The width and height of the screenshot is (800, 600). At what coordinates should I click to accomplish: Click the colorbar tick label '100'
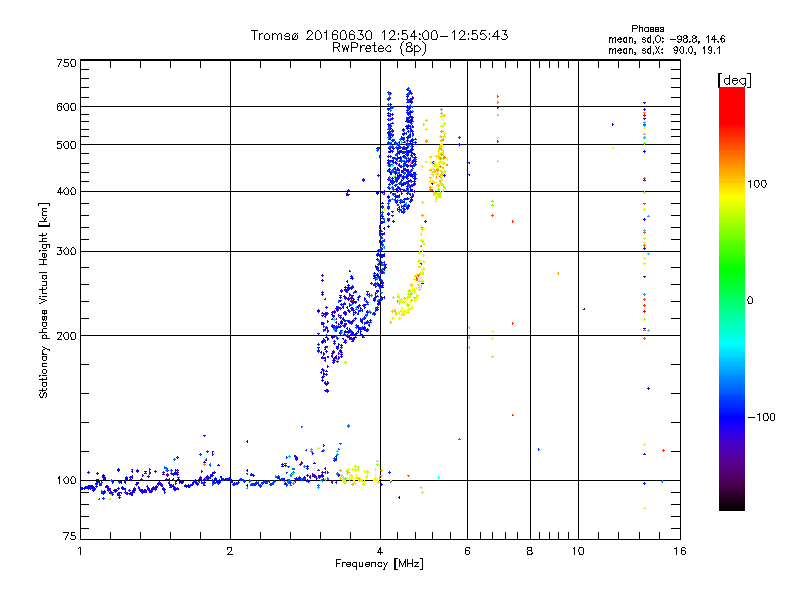tap(757, 184)
